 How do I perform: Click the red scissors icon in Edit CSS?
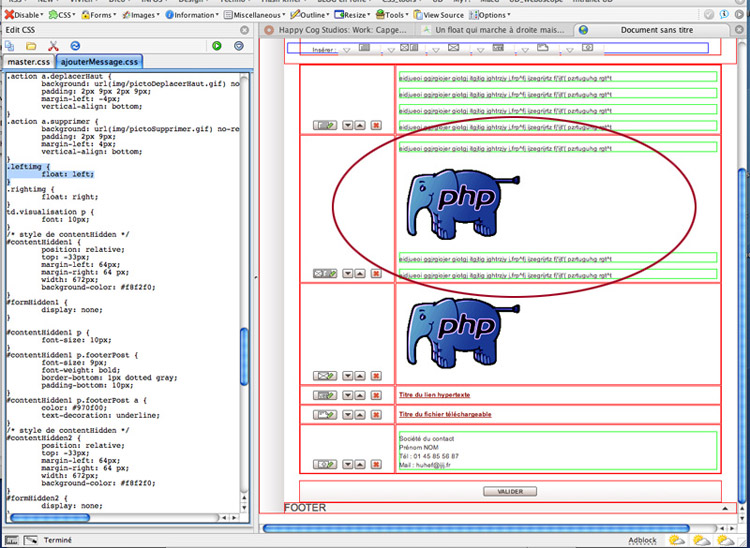coord(53,46)
